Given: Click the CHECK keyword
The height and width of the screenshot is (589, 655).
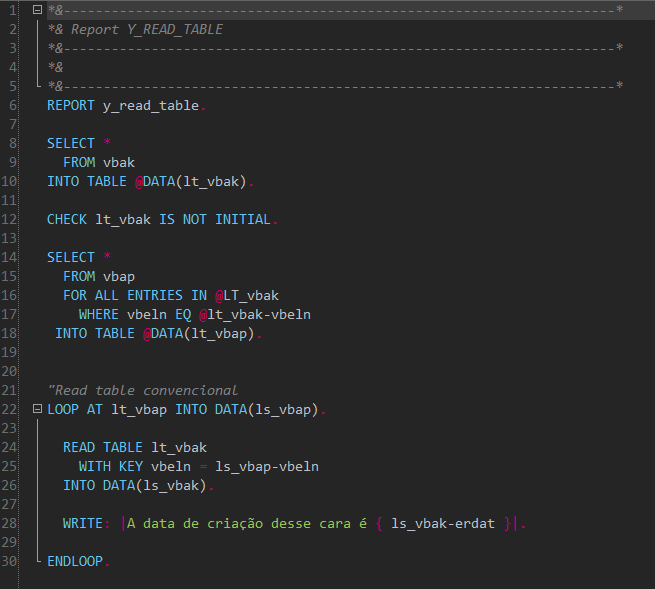Looking at the screenshot, I should pos(67,219).
